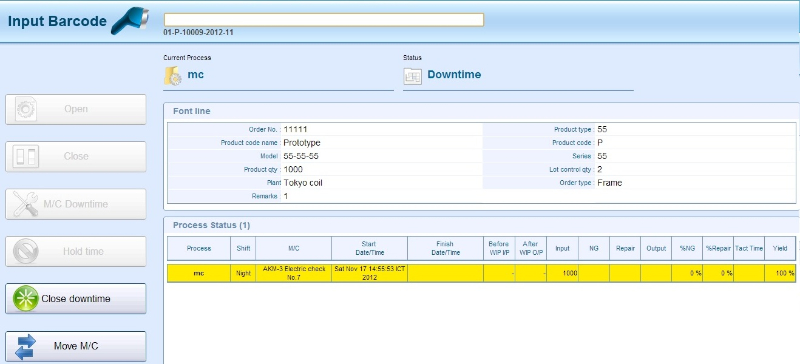Click the M/C Downtime wrench icon
The height and width of the screenshot is (364, 800).
(x=26, y=204)
